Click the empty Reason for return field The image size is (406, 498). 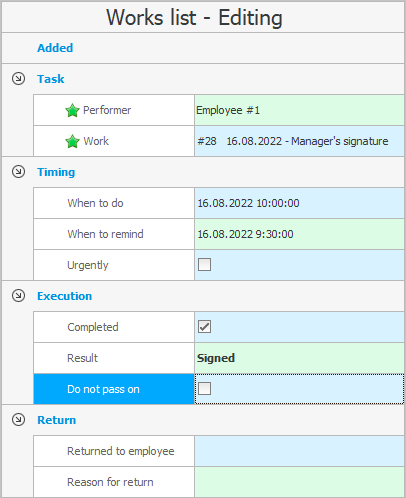(x=299, y=482)
